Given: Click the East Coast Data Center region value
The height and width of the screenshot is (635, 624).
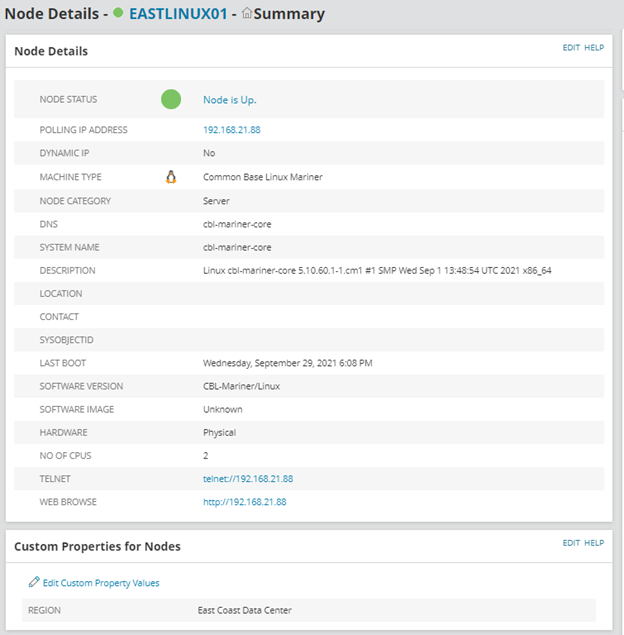Looking at the screenshot, I should [x=245, y=610].
